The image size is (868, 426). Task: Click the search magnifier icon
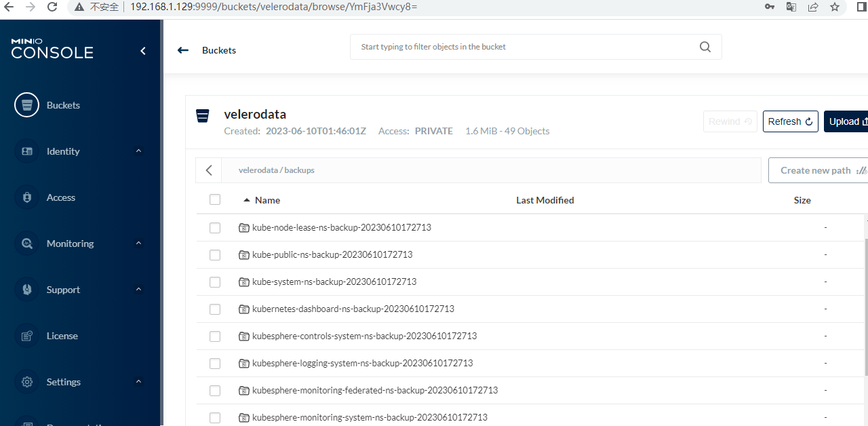point(705,47)
